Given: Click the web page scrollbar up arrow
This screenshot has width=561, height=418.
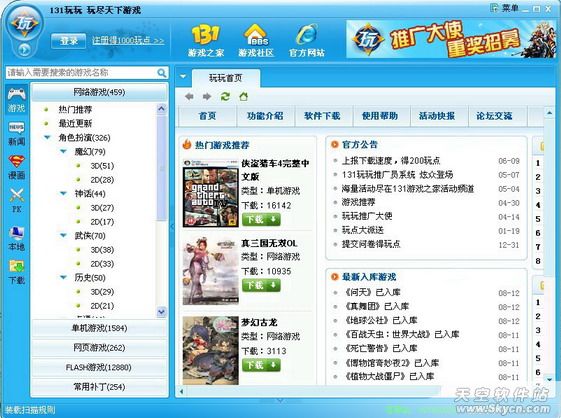Looking at the screenshot, I should [x=549, y=113].
